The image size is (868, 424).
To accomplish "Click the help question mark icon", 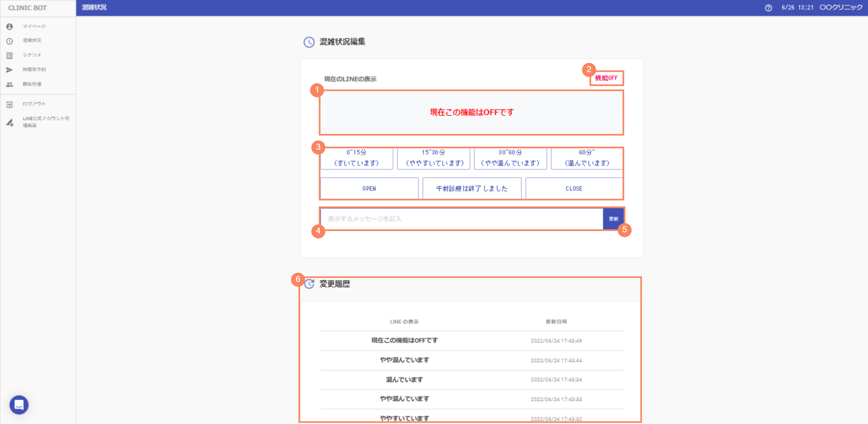I will tap(768, 8).
